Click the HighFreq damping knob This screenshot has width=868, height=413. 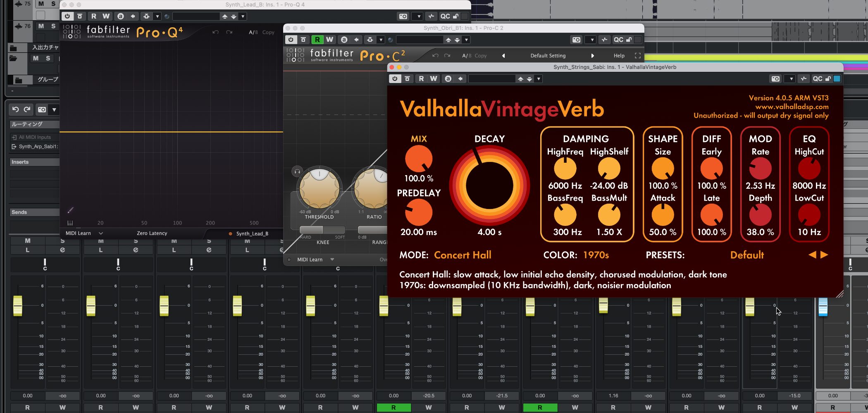pos(565,169)
